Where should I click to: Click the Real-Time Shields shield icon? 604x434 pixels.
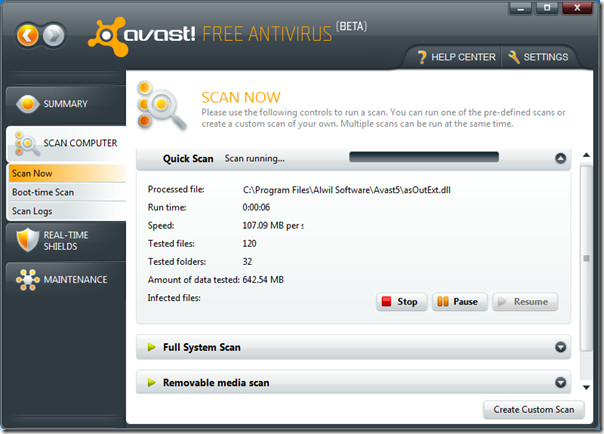click(28, 240)
